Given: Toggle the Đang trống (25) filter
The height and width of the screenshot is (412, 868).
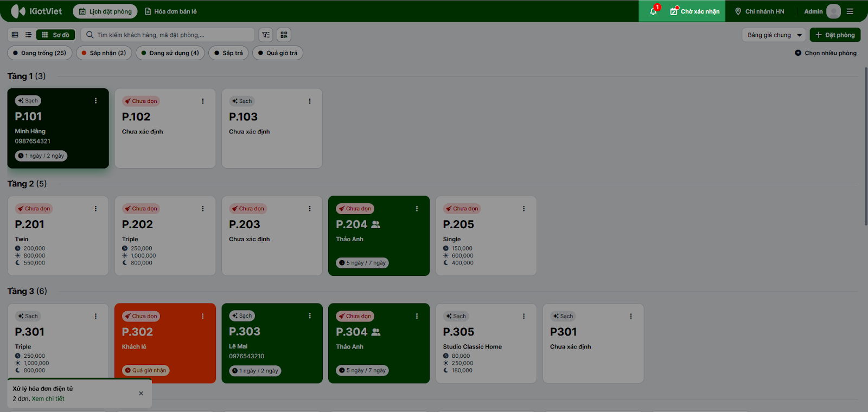Looking at the screenshot, I should click(40, 53).
